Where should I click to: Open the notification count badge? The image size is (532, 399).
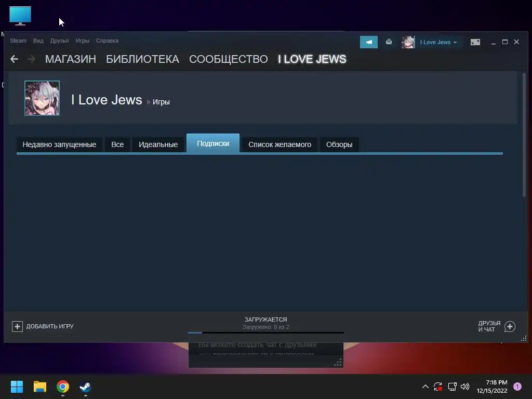click(x=517, y=387)
